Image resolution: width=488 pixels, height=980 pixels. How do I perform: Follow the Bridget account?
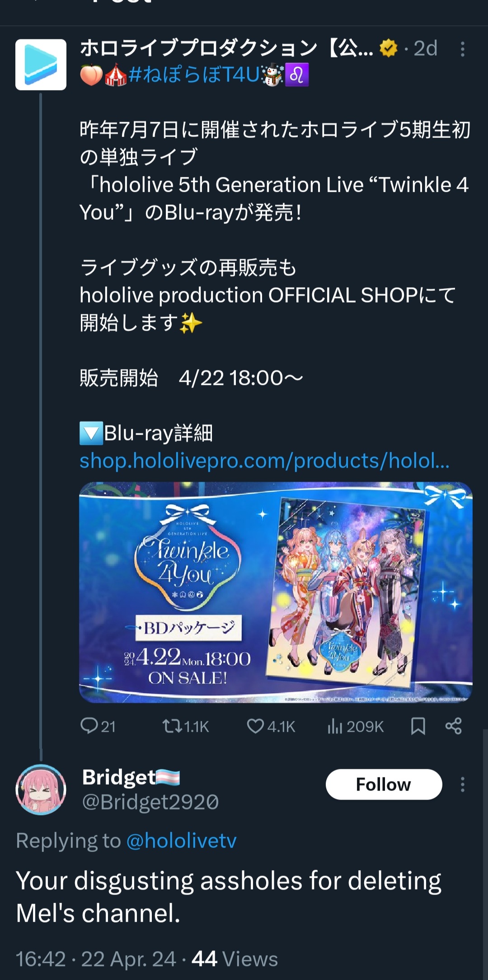click(384, 784)
